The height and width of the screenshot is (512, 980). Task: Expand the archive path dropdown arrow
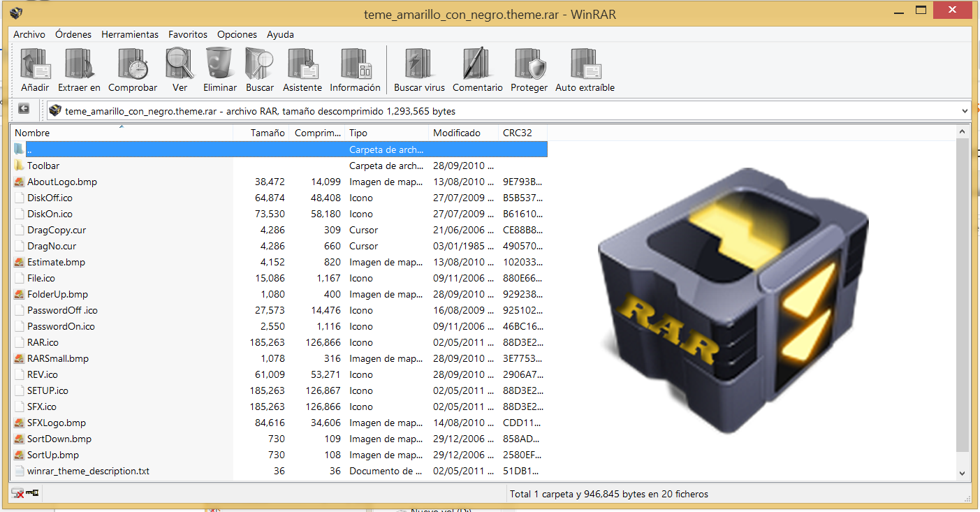coord(965,110)
